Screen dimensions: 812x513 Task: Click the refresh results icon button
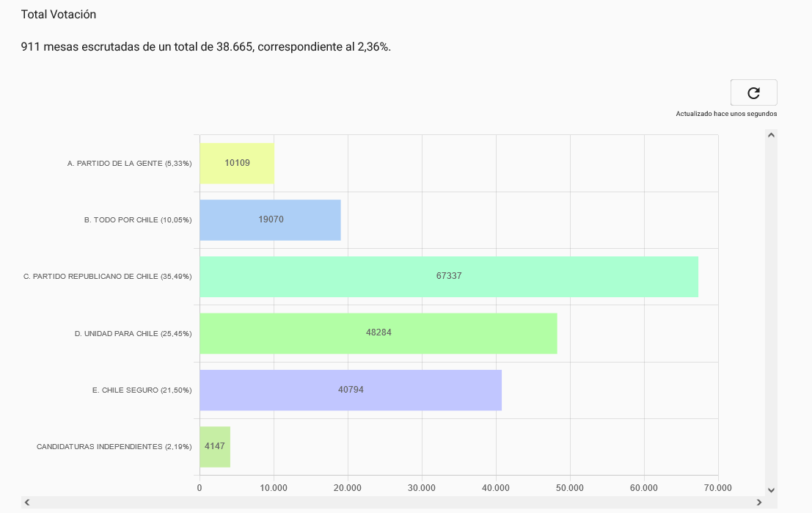tap(753, 92)
